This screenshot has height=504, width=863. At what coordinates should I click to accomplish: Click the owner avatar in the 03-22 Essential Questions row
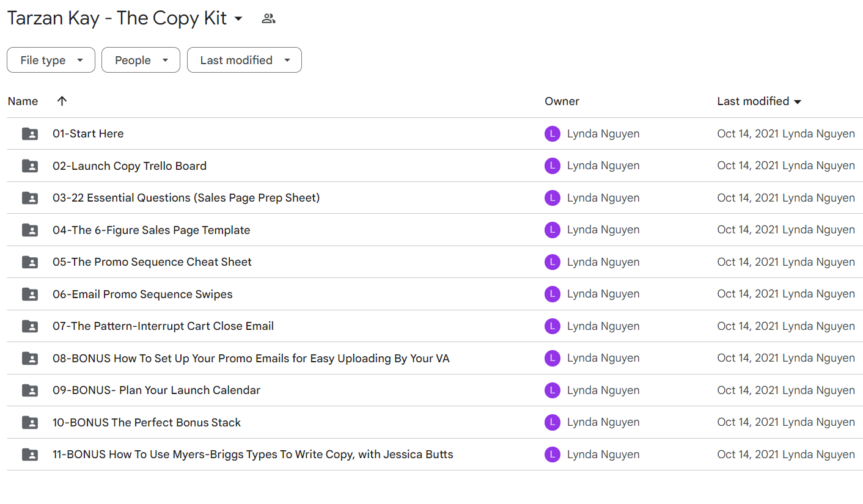(x=553, y=198)
